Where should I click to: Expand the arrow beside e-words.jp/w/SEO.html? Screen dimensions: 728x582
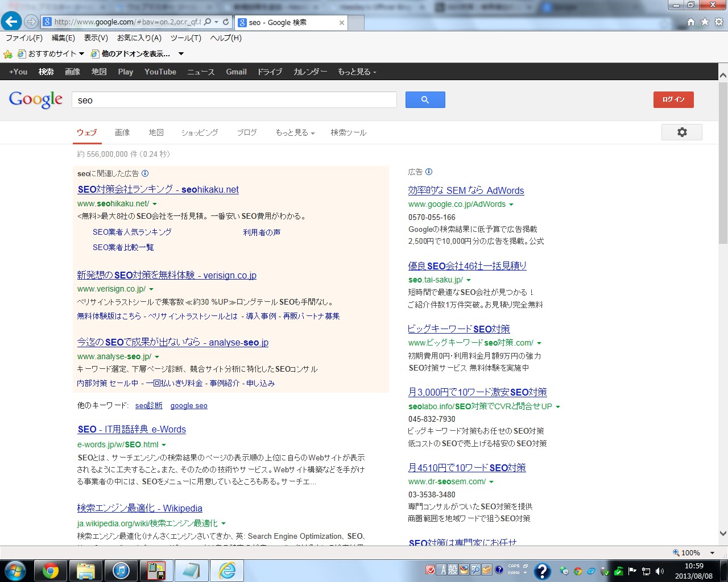(164, 445)
